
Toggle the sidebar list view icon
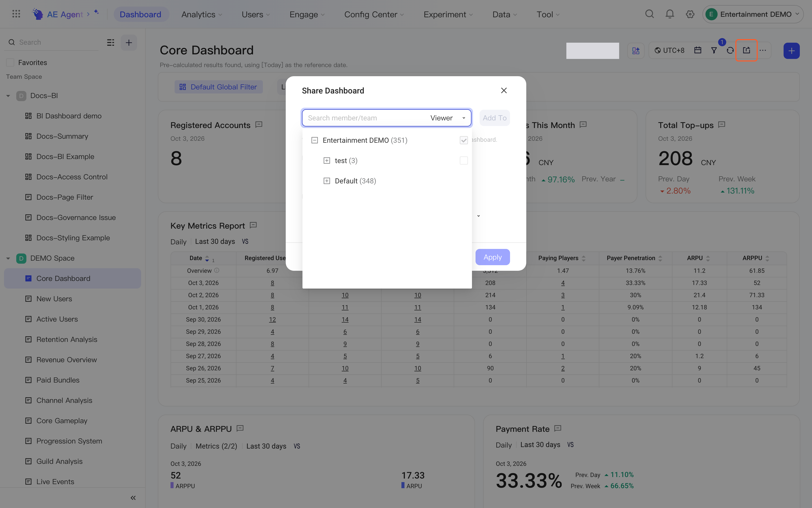pyautogui.click(x=110, y=42)
